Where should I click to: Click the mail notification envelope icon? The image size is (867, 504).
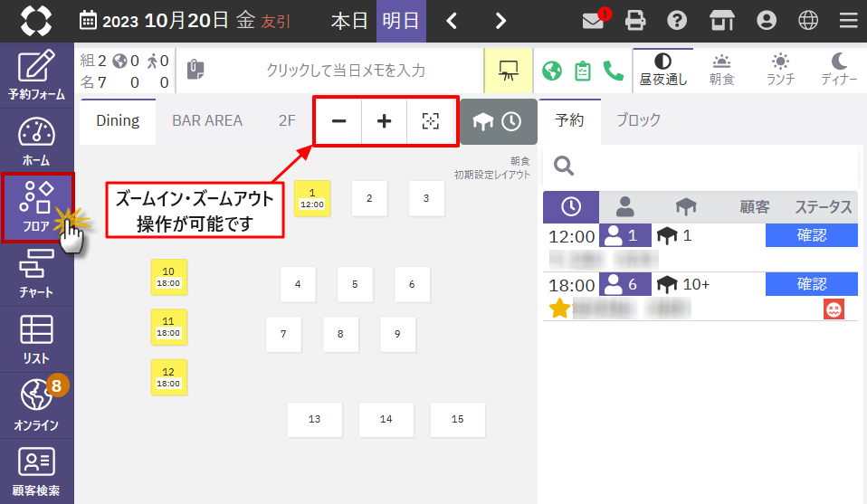point(594,21)
